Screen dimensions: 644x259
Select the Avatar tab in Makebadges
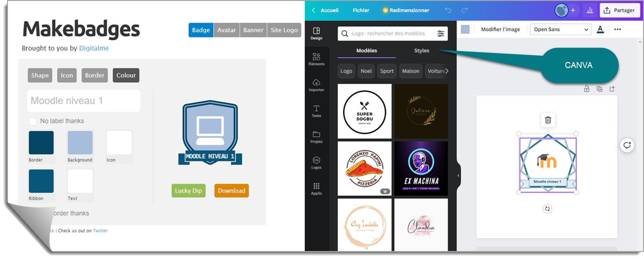(227, 30)
